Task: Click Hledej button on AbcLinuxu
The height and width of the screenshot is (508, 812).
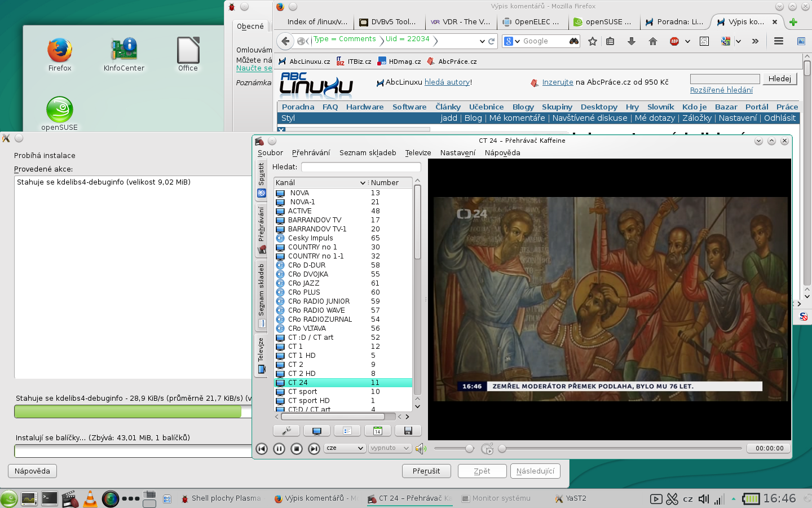Action: pos(780,79)
